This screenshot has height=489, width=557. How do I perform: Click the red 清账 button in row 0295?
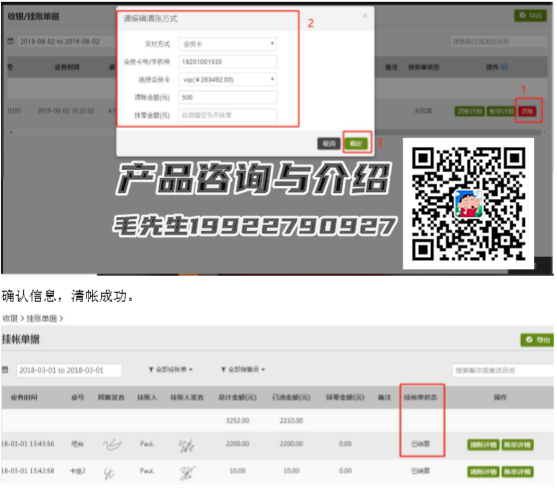point(527,111)
